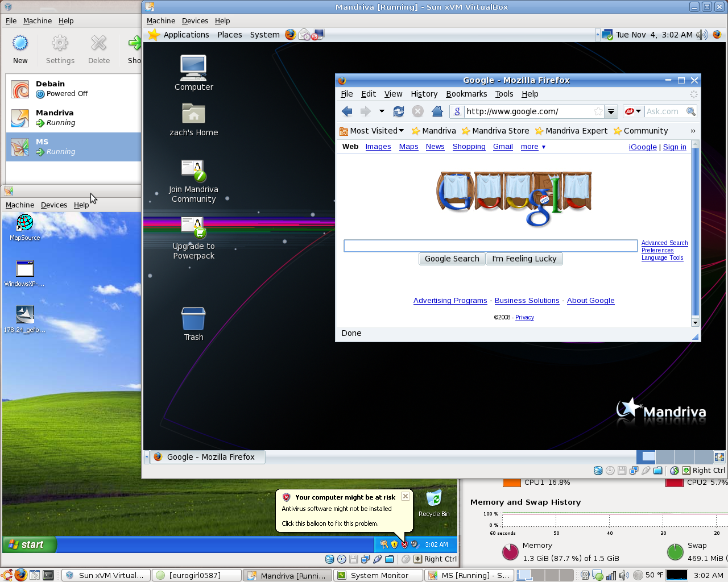Open Mandriva System menu

pyautogui.click(x=265, y=35)
